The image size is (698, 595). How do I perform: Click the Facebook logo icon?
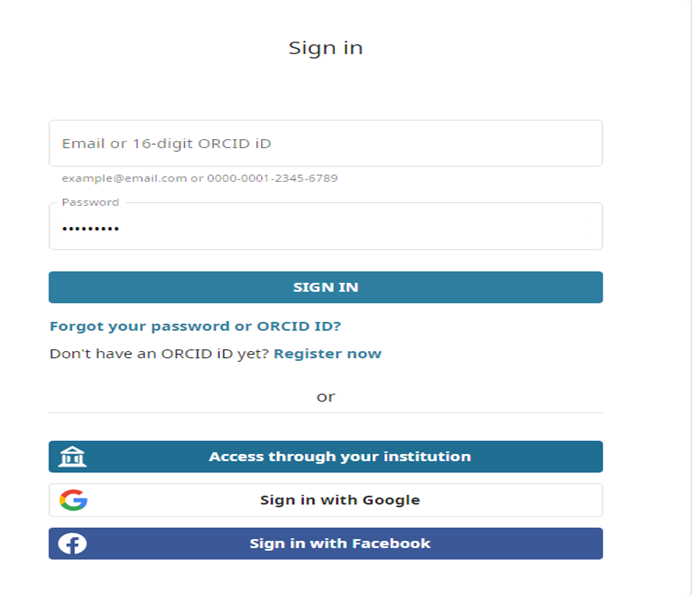[x=73, y=544]
